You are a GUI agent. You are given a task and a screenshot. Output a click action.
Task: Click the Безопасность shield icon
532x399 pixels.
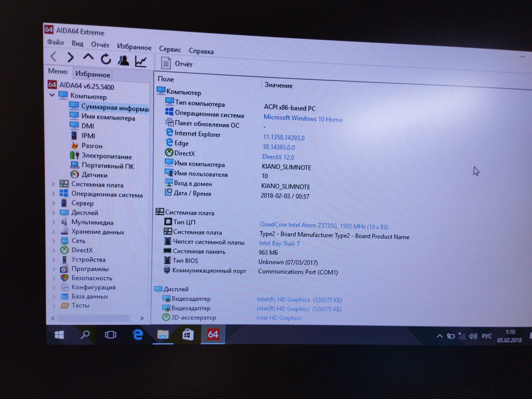(64, 278)
